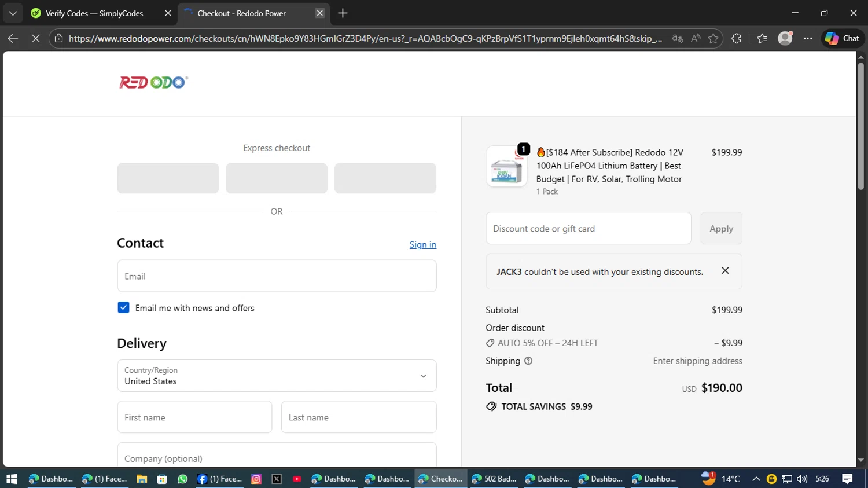Click the scrollbar down arrow
868x488 pixels.
[861, 461]
